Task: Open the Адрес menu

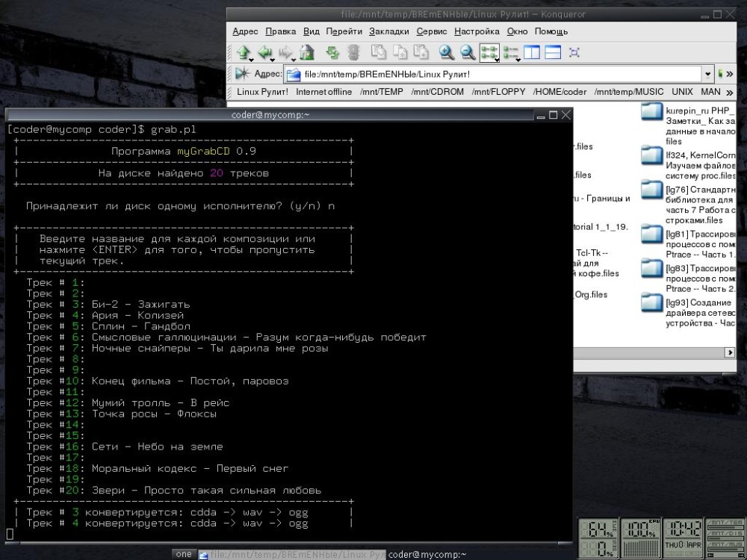Action: [245, 31]
